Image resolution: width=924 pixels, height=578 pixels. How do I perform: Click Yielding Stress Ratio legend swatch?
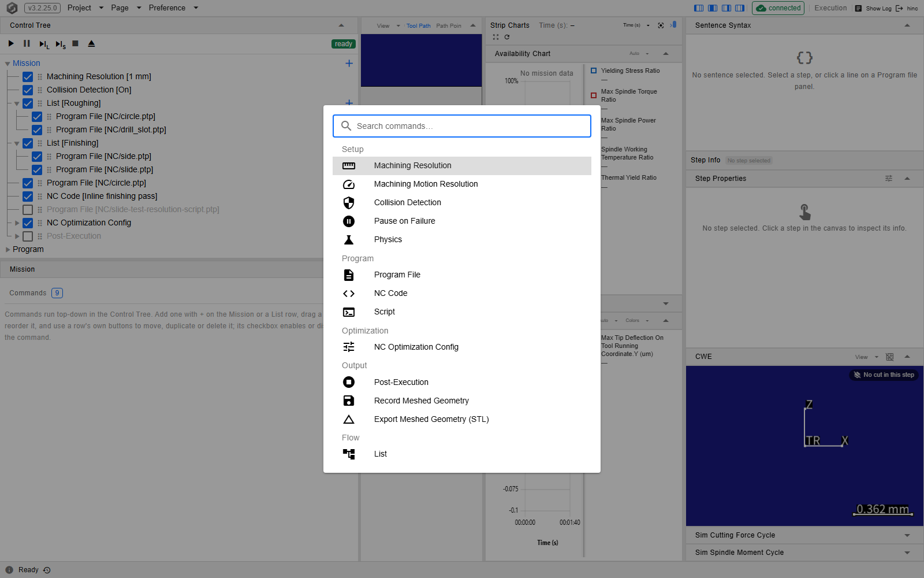pyautogui.click(x=594, y=71)
